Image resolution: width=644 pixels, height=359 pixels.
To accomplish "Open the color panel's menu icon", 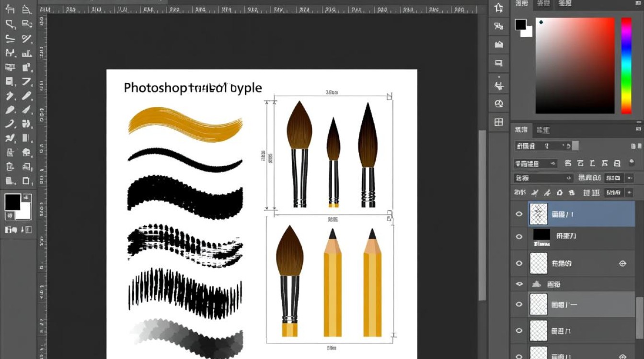I will pyautogui.click(x=638, y=3).
